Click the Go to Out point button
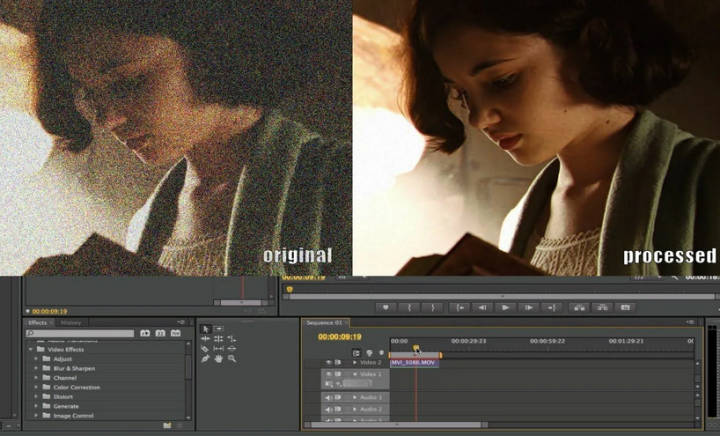The image size is (720, 436). (x=551, y=307)
